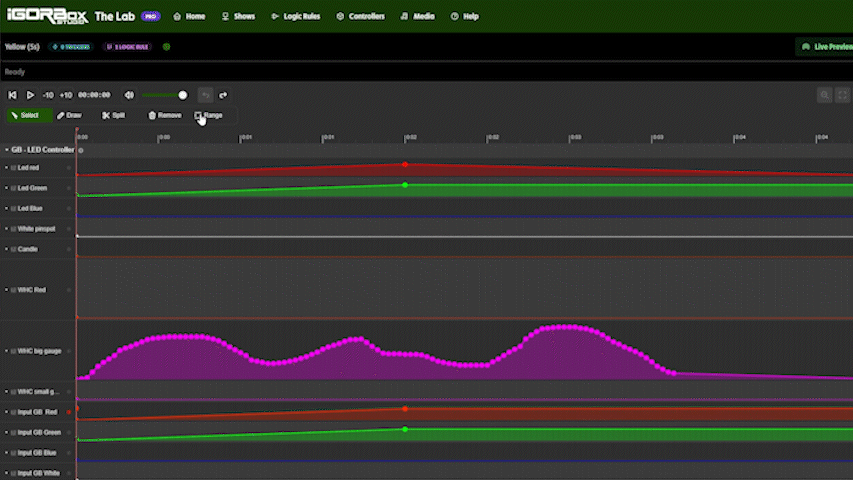
Task: Open the triggers badge
Action: (71, 47)
